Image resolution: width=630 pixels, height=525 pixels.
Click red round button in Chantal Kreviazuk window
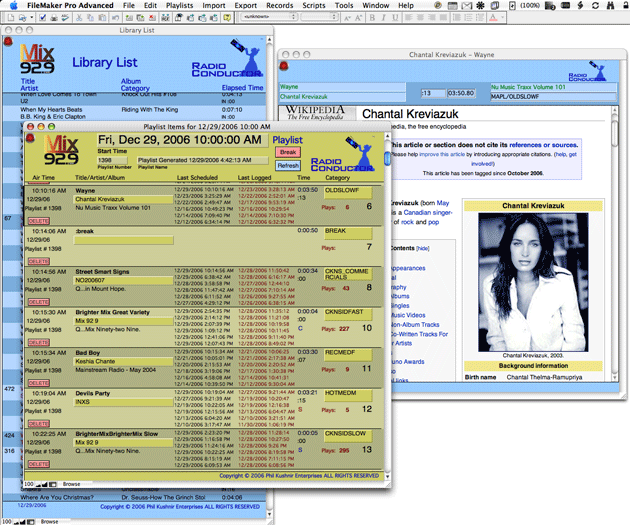pos(284,65)
